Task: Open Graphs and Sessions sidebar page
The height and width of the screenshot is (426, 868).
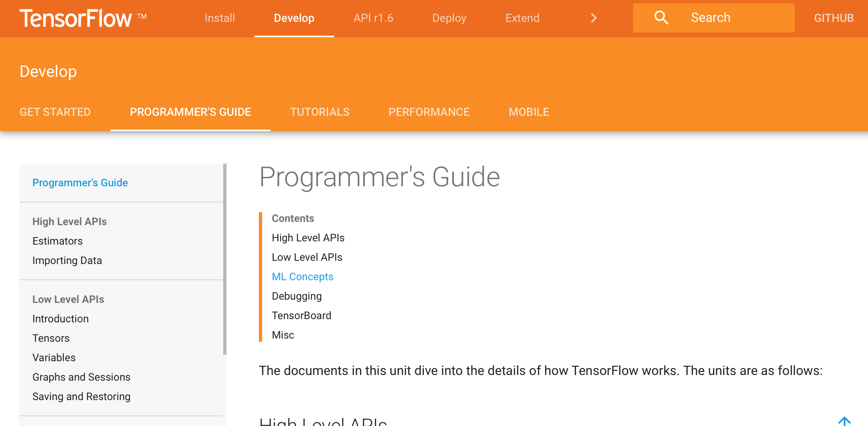Action: click(81, 377)
